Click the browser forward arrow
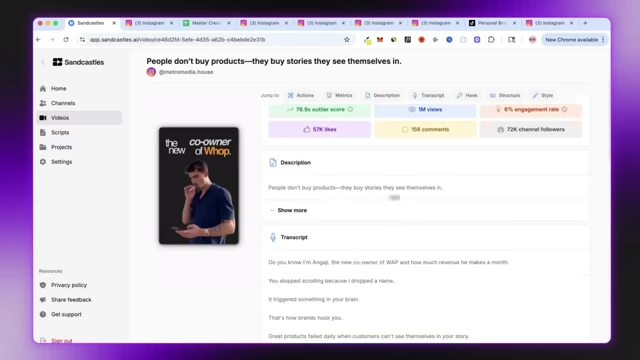 click(52, 40)
